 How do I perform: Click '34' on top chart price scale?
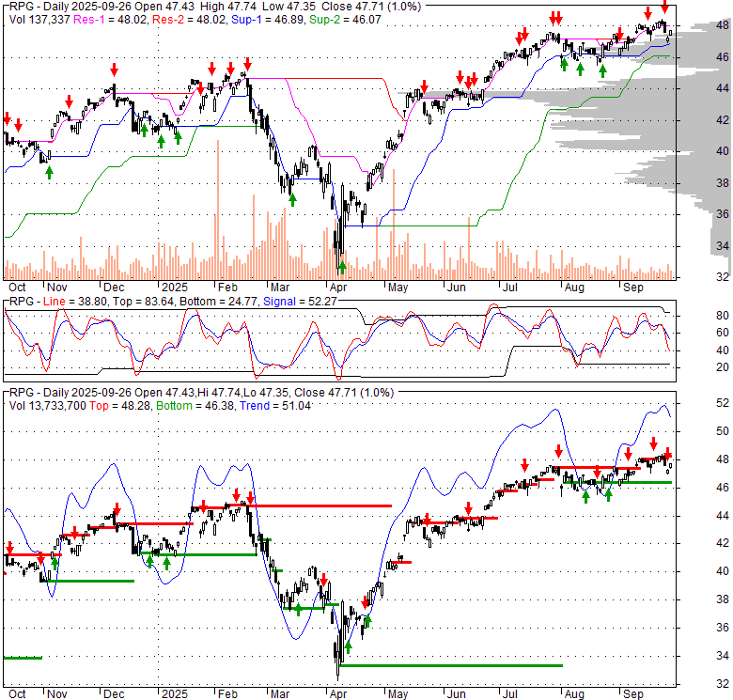(x=723, y=246)
